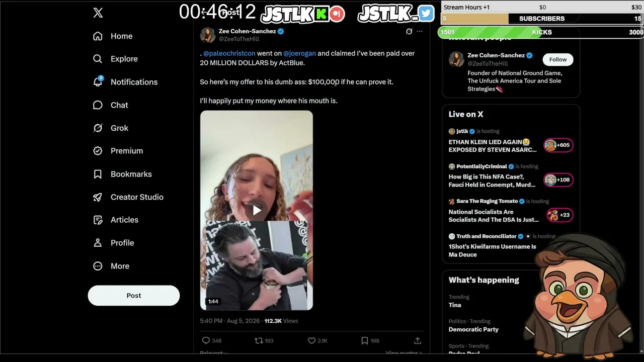Open 1Shot's Kiwifarms Username live title
This screenshot has height=362, width=644.
[x=493, y=250]
